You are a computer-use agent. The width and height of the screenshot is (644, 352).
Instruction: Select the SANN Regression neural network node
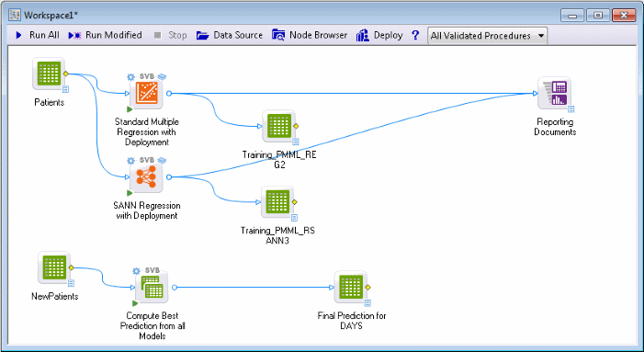pyautogui.click(x=146, y=177)
